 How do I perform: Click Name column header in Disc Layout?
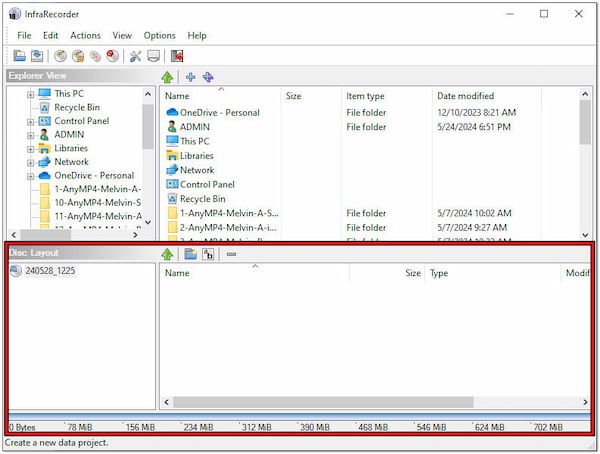point(254,273)
